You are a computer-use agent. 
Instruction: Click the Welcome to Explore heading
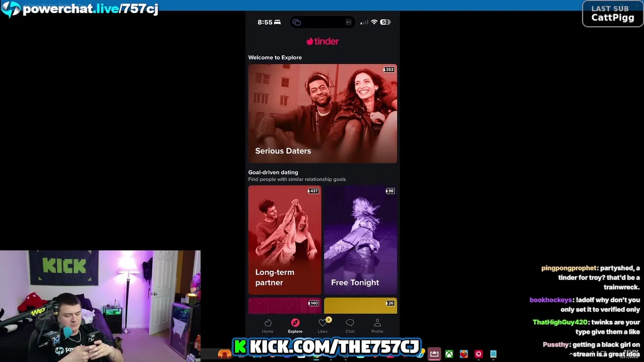(275, 57)
